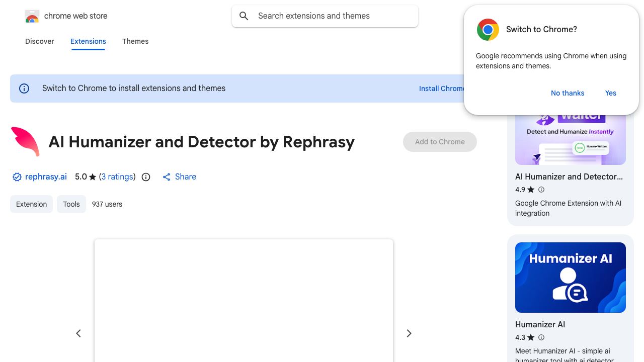Click the Switch to Chrome? heading
644x362 pixels.
[541, 30]
